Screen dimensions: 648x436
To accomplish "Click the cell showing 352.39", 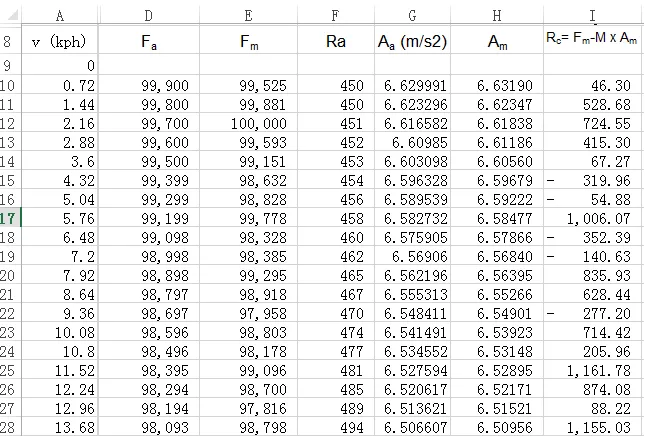I will click(x=593, y=237).
